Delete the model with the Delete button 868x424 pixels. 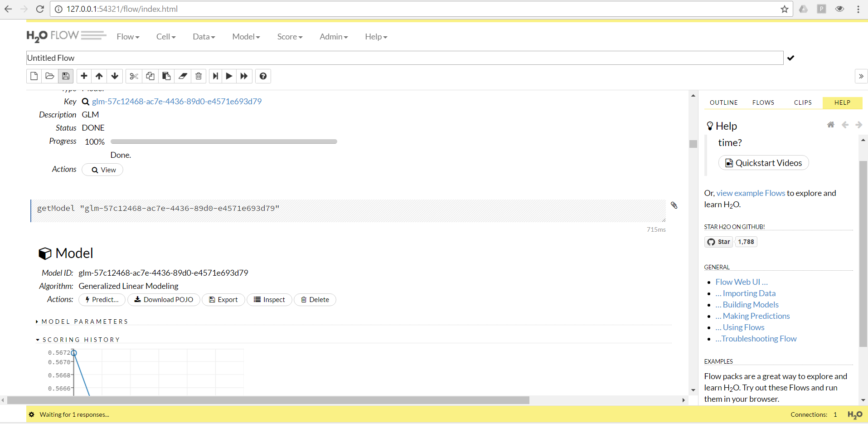(x=315, y=300)
